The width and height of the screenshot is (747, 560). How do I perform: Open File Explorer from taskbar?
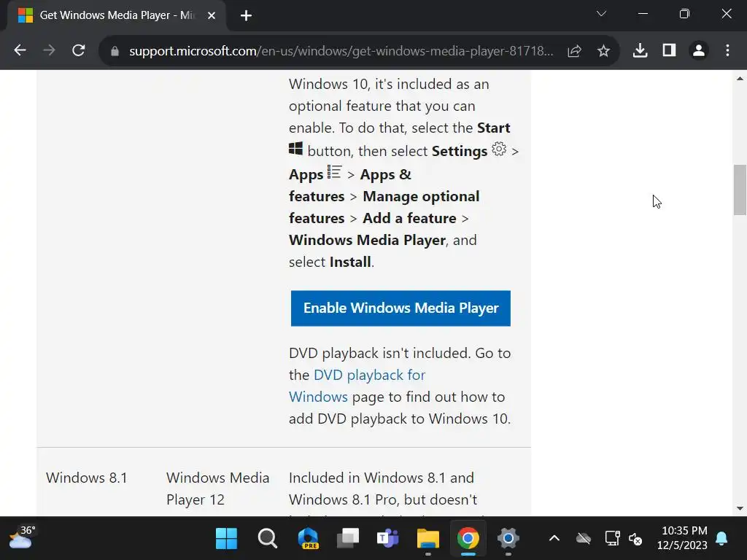pyautogui.click(x=427, y=538)
